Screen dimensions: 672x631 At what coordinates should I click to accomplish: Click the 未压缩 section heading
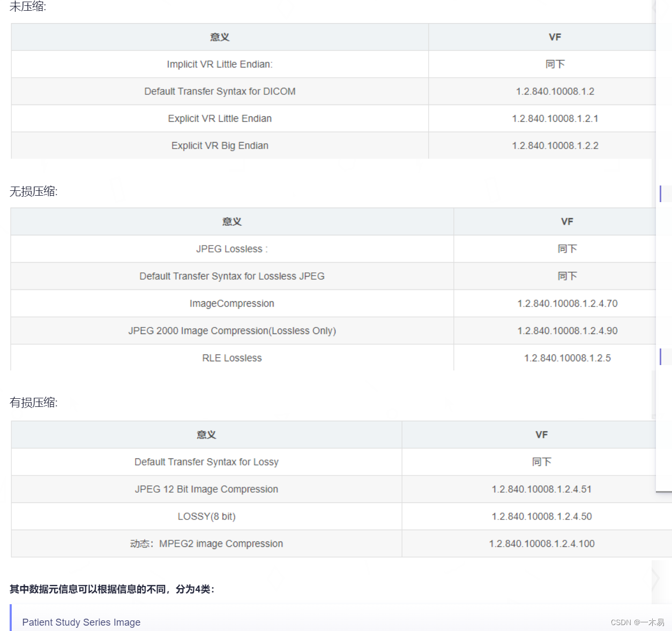pyautogui.click(x=26, y=7)
